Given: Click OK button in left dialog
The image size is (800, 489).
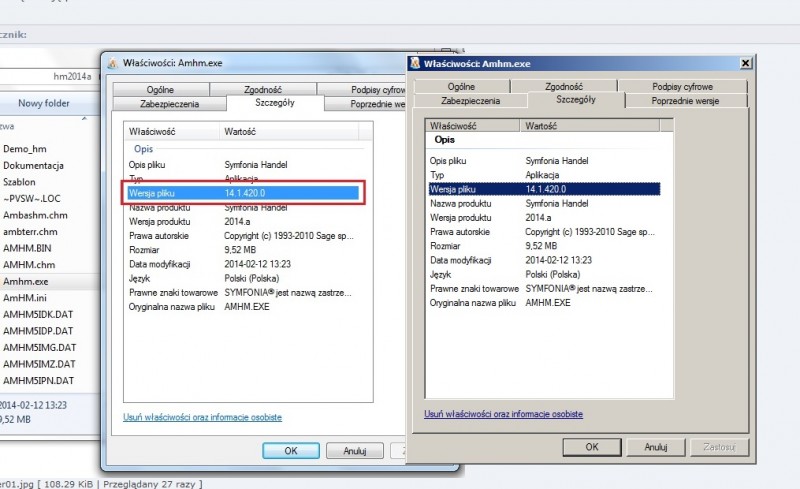Looking at the screenshot, I should point(291,451).
